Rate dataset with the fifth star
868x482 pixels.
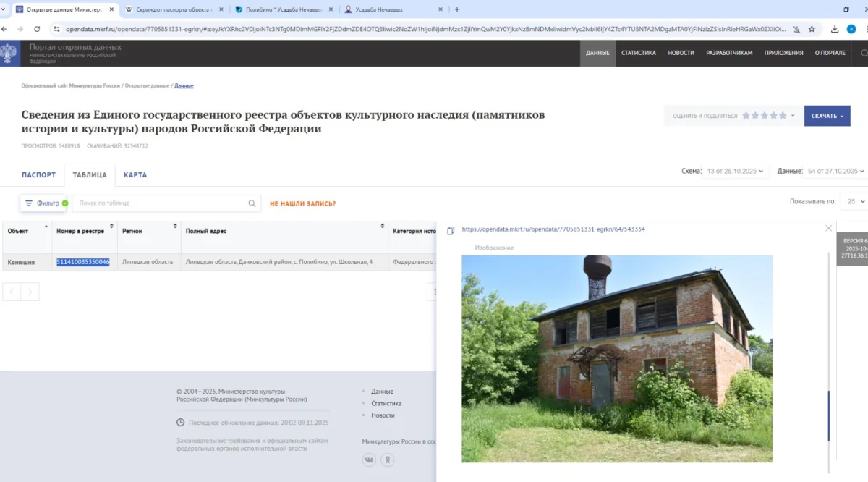[783, 116]
